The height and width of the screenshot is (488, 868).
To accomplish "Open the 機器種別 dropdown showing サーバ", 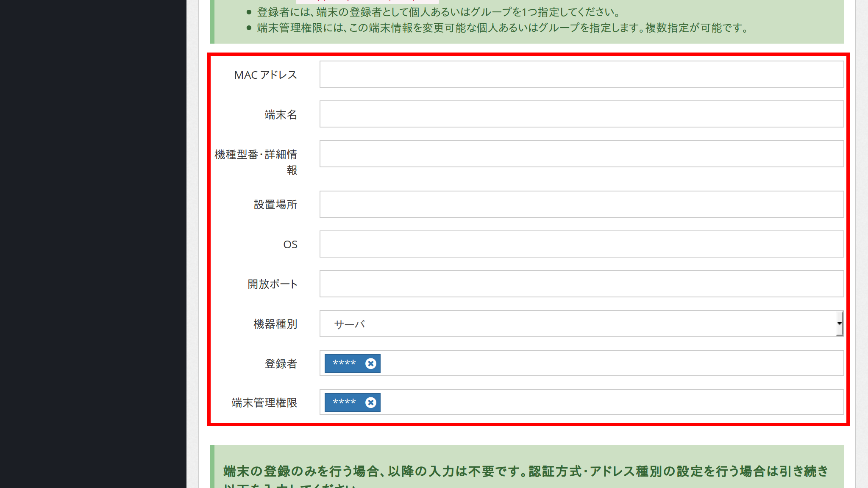I will point(581,324).
